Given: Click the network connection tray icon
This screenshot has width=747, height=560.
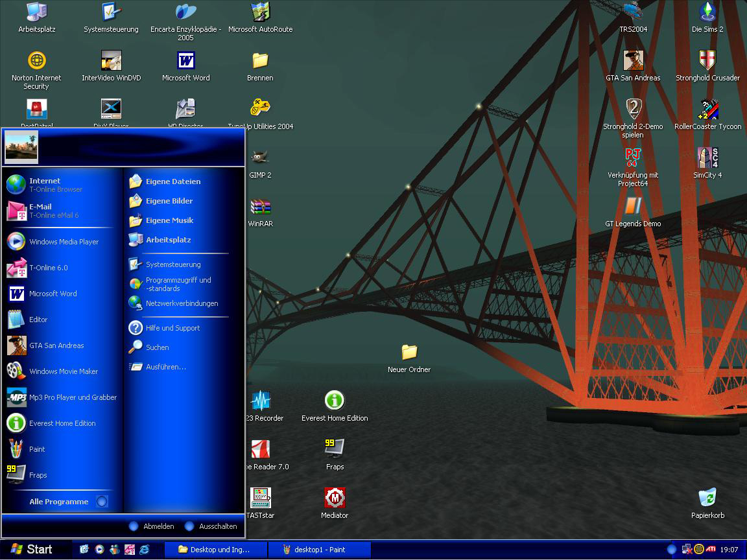Looking at the screenshot, I should click(x=687, y=549).
